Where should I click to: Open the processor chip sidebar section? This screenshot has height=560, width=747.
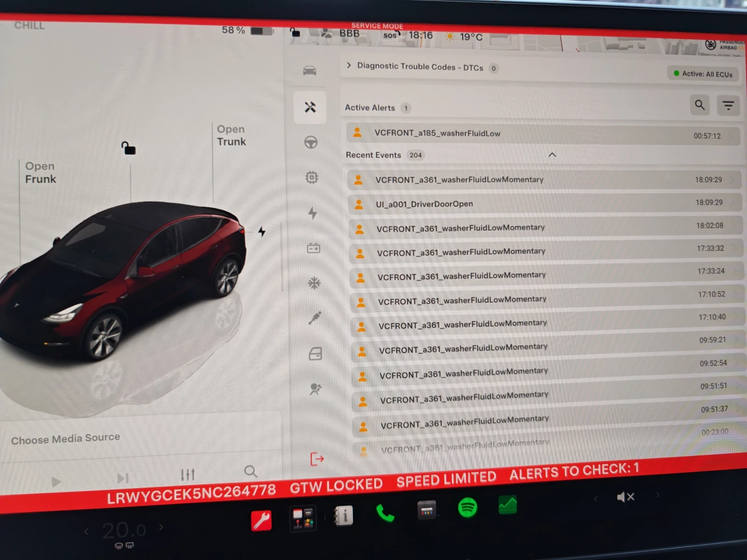tap(311, 177)
